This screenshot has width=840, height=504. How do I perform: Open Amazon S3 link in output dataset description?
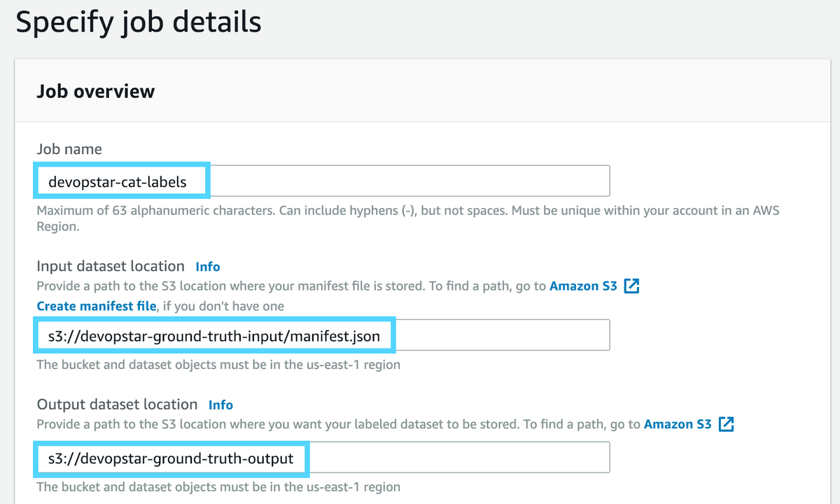(677, 424)
